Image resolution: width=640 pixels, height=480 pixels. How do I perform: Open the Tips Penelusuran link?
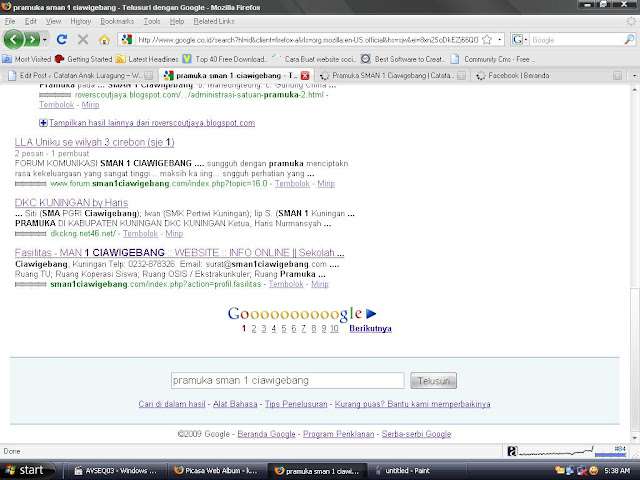coord(296,404)
